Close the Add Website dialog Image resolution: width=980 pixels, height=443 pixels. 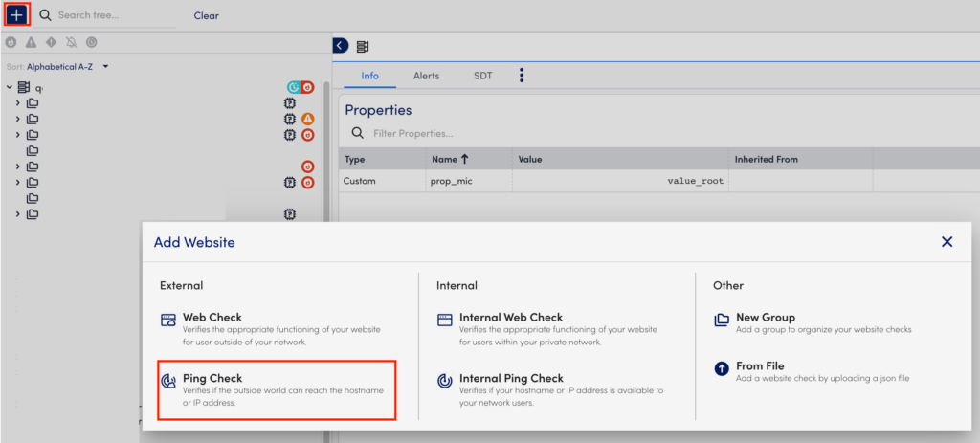coord(947,242)
